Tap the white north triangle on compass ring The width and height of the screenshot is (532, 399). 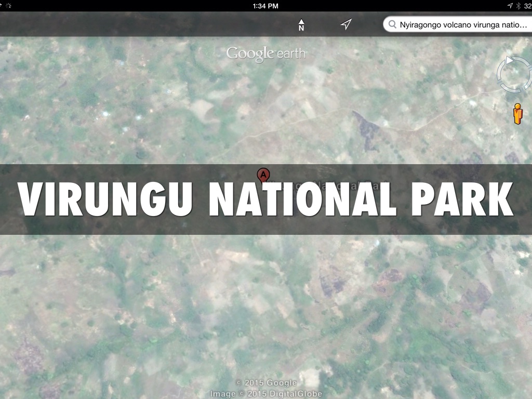pos(510,60)
